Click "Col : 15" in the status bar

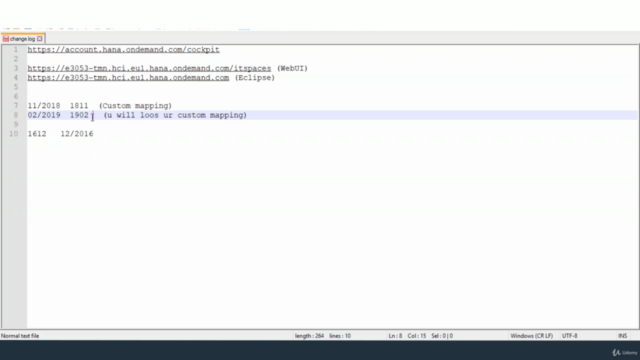416,336
